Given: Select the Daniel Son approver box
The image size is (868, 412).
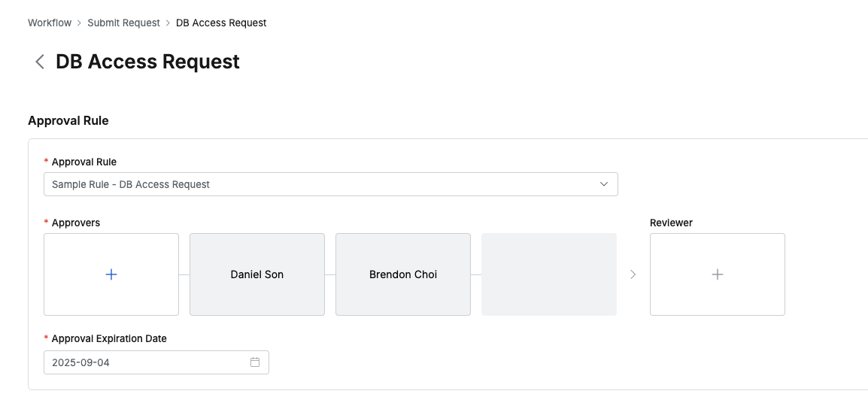Looking at the screenshot, I should click(257, 274).
